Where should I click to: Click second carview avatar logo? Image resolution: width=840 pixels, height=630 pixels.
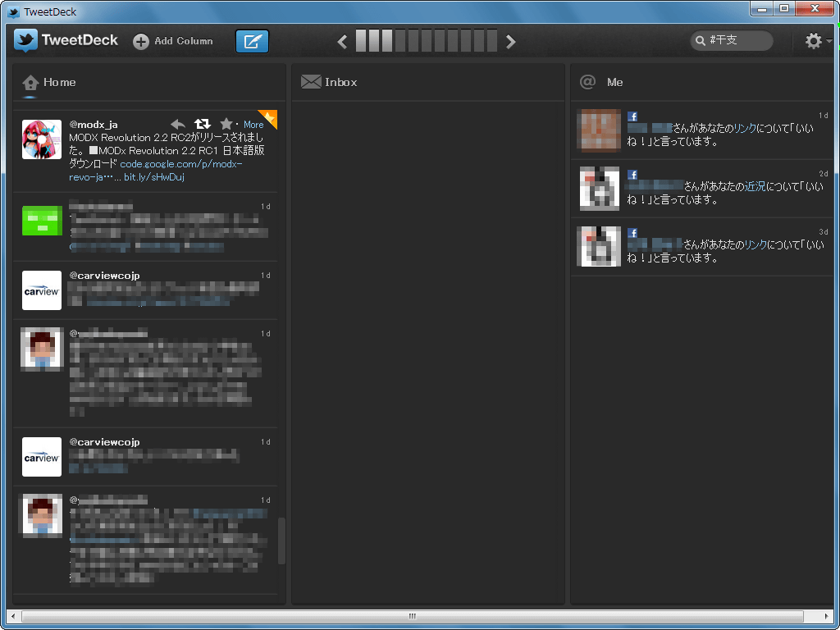(x=42, y=457)
